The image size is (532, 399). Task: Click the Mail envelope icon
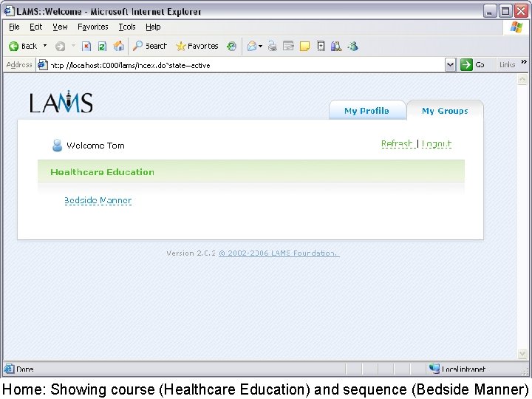252,46
